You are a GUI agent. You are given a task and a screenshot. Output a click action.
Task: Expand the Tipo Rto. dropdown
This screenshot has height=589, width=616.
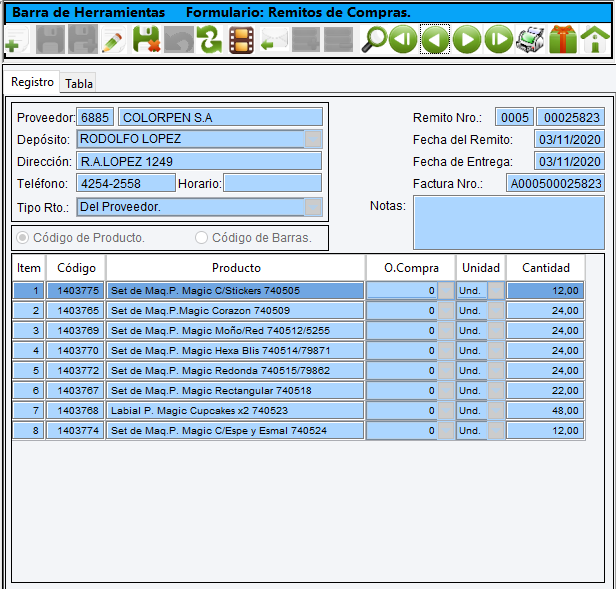[314, 207]
